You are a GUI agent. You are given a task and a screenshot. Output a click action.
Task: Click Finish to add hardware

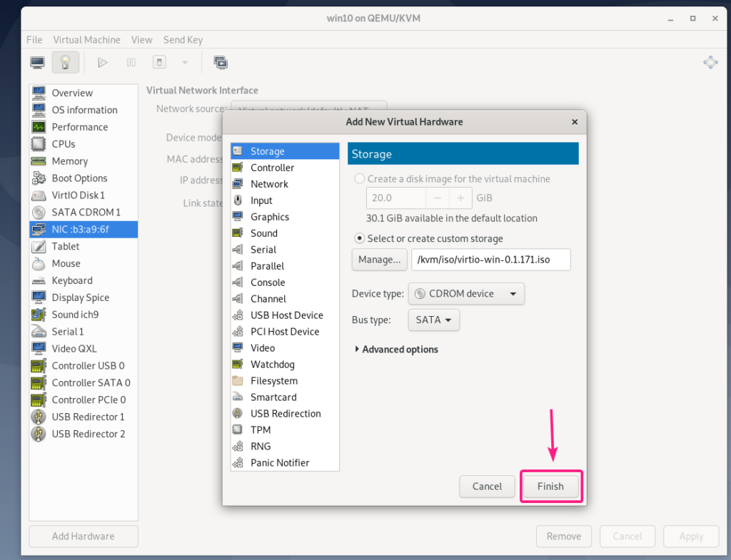pyautogui.click(x=550, y=487)
